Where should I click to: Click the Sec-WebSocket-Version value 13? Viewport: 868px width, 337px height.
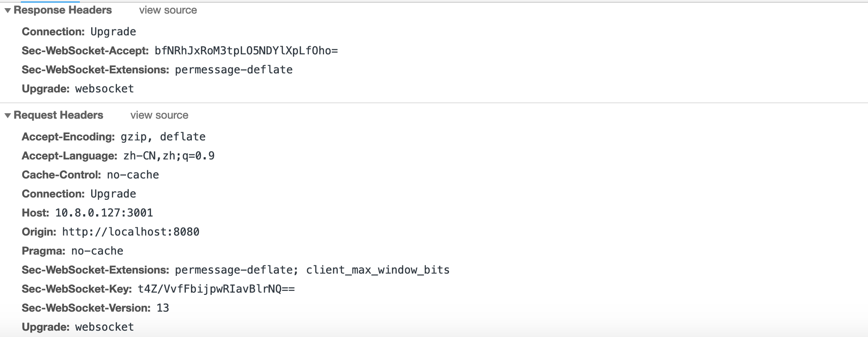point(163,308)
